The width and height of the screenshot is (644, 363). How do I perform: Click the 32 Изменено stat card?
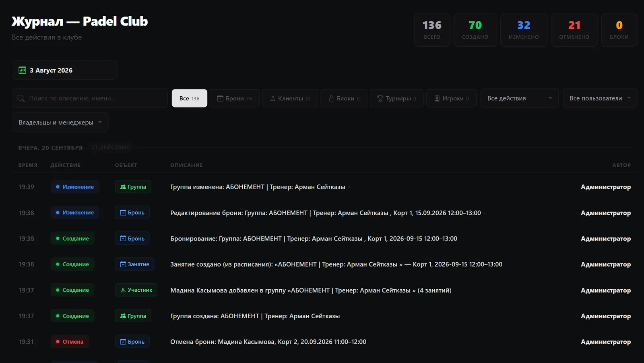click(524, 30)
